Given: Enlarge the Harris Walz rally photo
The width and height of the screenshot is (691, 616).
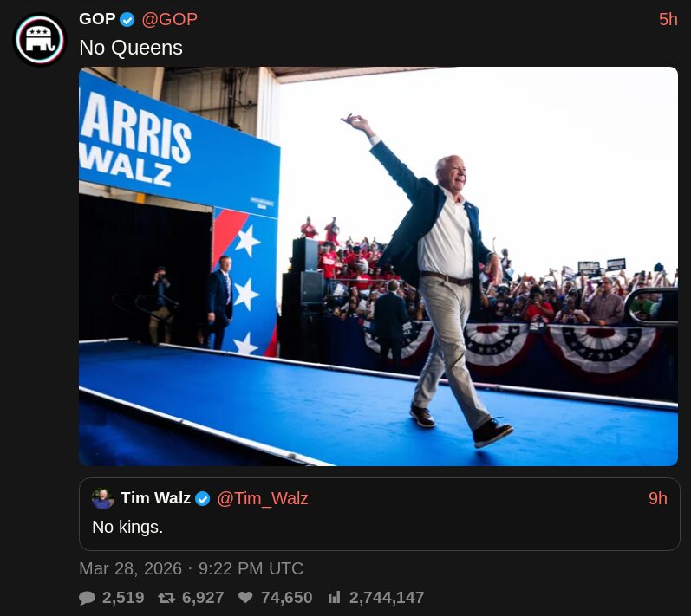Looking at the screenshot, I should (x=378, y=266).
